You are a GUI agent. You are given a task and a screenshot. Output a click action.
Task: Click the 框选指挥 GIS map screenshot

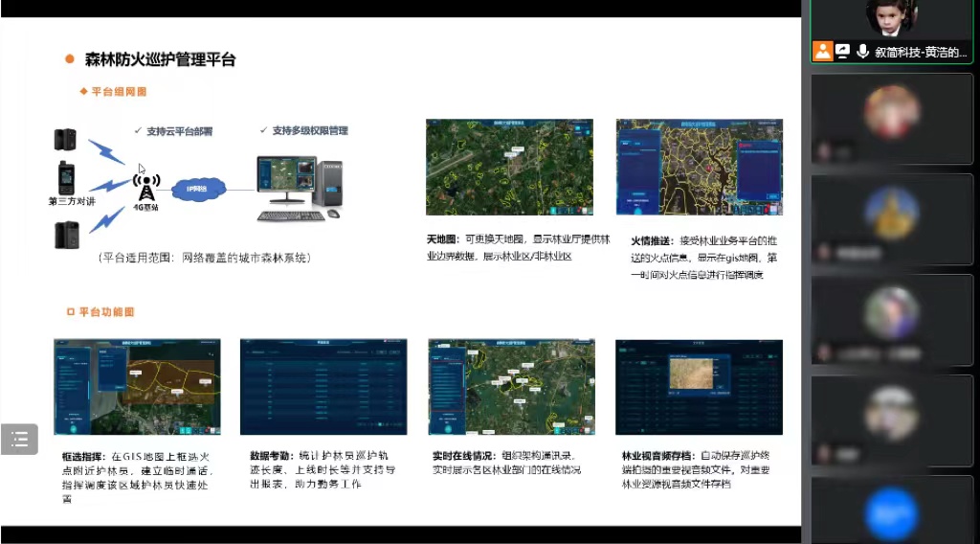(137, 387)
